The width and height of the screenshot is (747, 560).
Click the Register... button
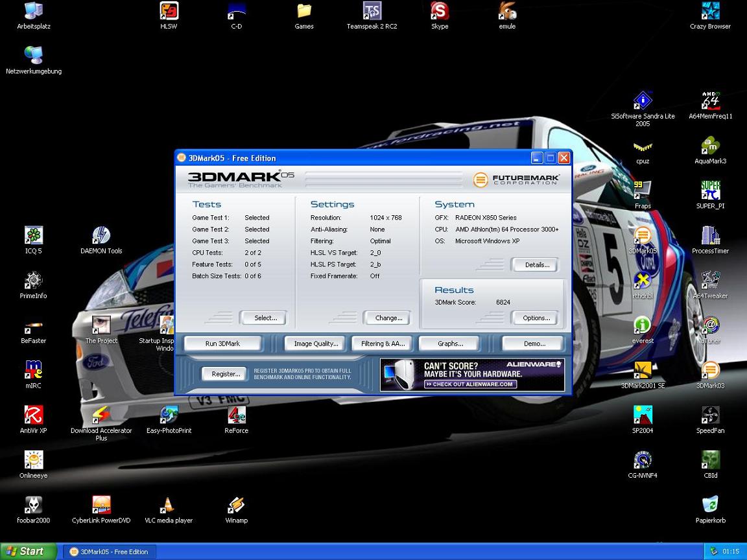224,374
